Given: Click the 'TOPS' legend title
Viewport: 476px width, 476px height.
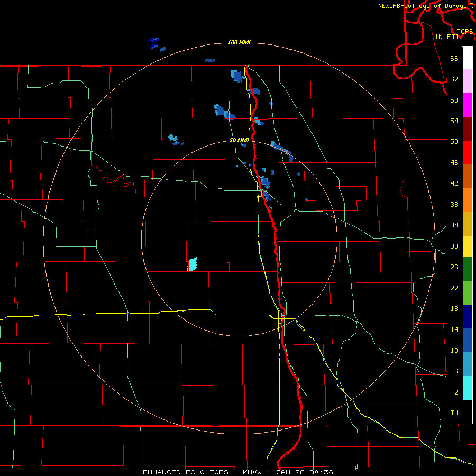Looking at the screenshot, I should [x=465, y=31].
